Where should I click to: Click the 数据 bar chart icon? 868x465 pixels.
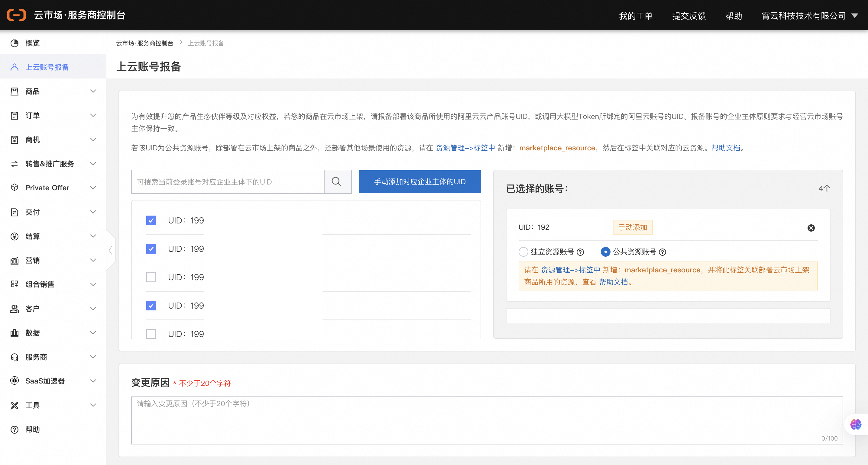click(x=15, y=333)
